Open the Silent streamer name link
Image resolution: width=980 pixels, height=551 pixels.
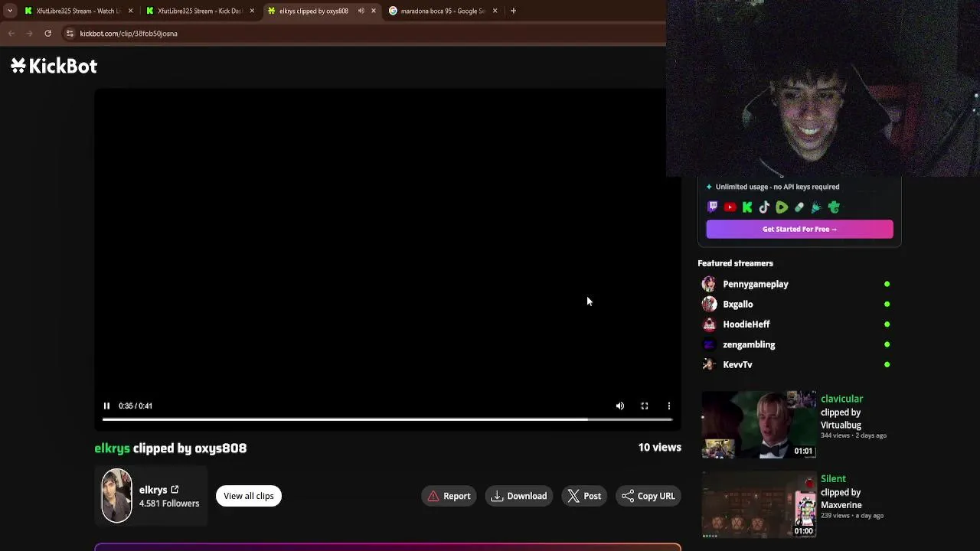833,478
